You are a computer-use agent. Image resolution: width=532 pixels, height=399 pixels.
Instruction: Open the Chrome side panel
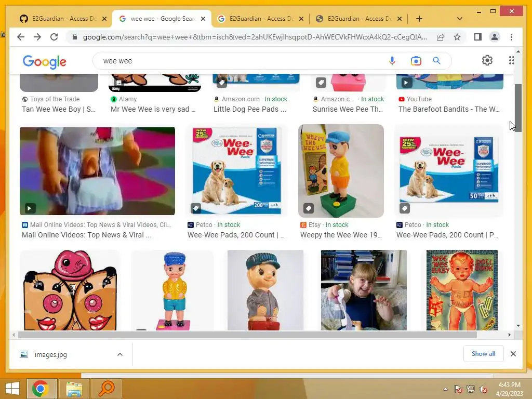click(x=478, y=37)
